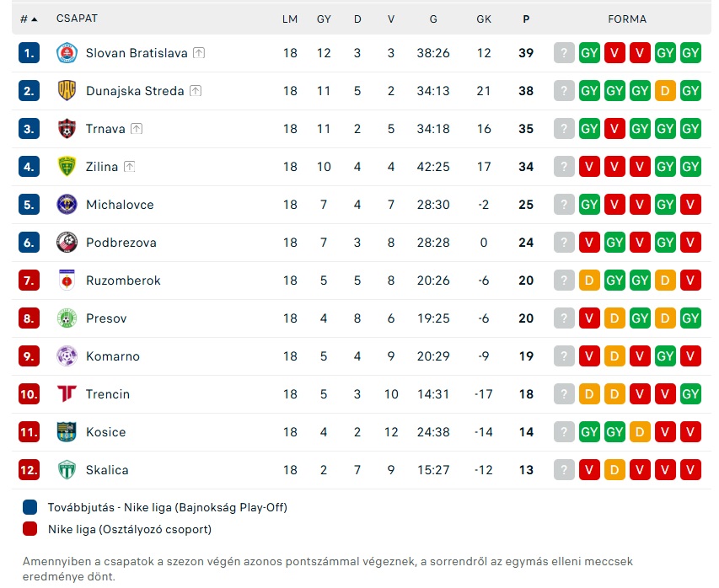The height and width of the screenshot is (588, 719).
Task: Open the Podbrezova team page
Action: [121, 243]
